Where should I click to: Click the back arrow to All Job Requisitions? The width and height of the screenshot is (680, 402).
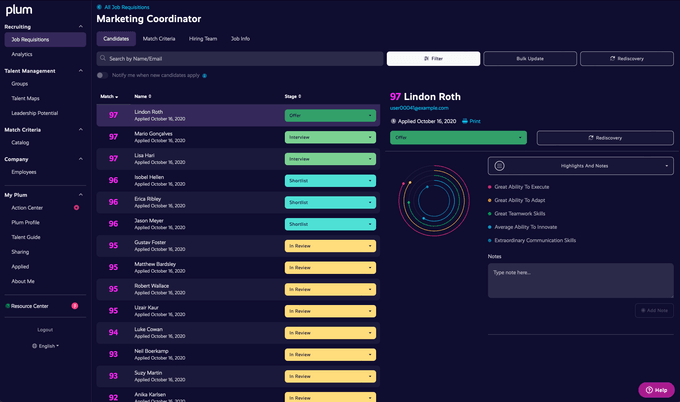(99, 6)
